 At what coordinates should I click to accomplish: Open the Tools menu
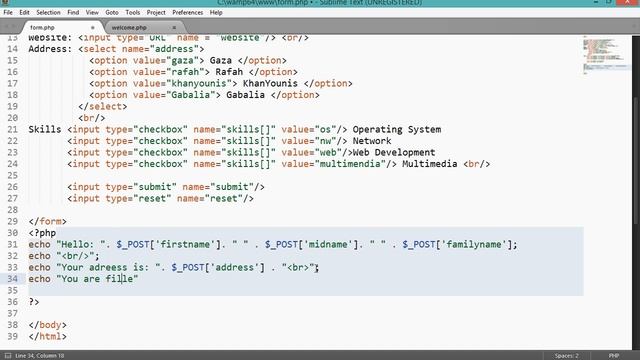coord(133,13)
